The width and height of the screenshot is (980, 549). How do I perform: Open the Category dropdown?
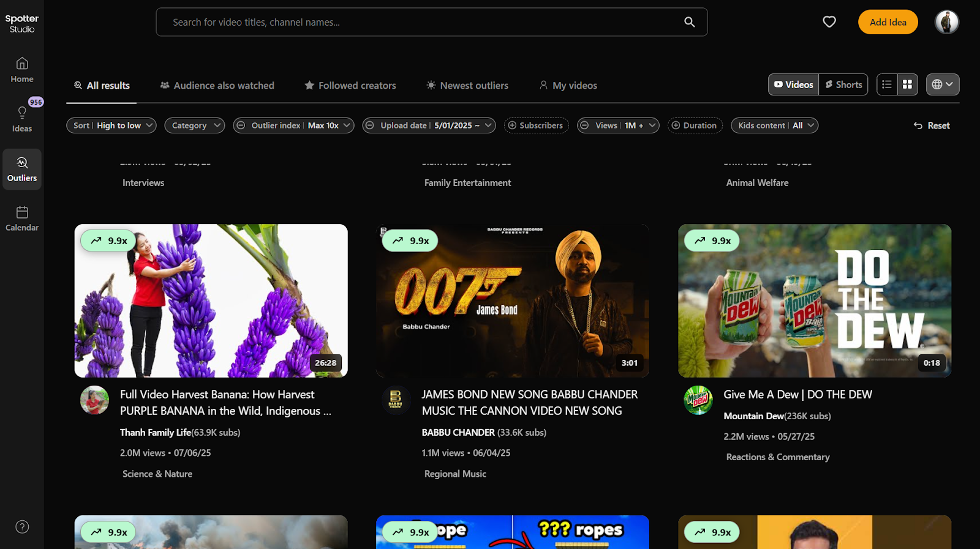point(195,125)
